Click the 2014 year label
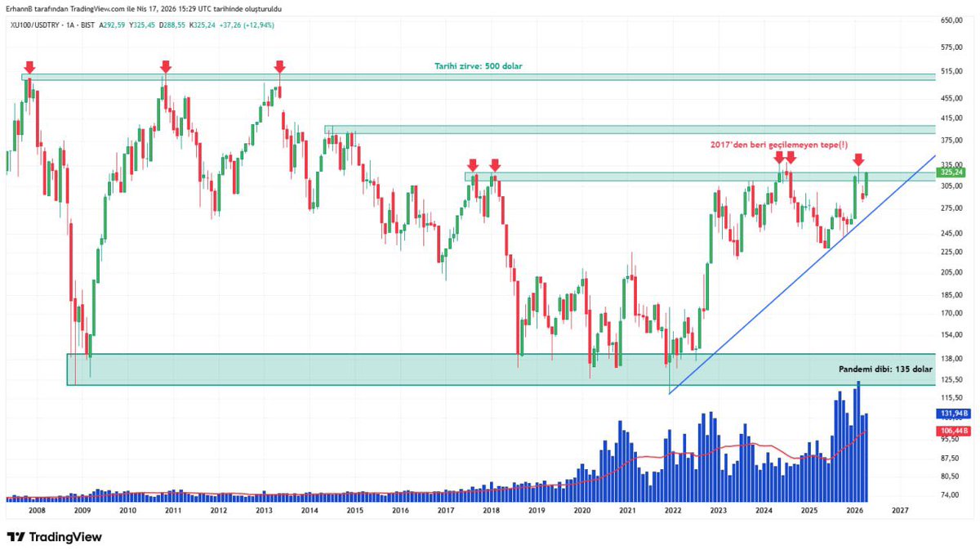Screen dimensions: 980x555 309,510
